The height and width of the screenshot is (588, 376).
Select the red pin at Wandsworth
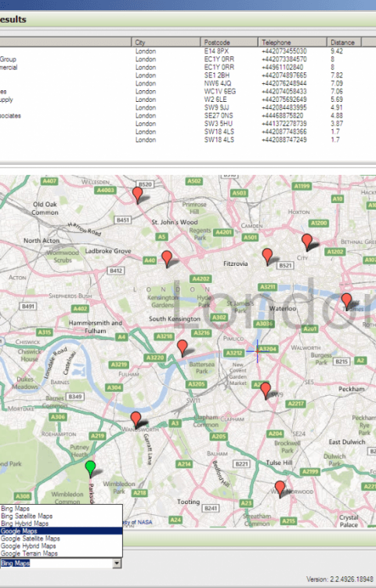[x=136, y=419]
